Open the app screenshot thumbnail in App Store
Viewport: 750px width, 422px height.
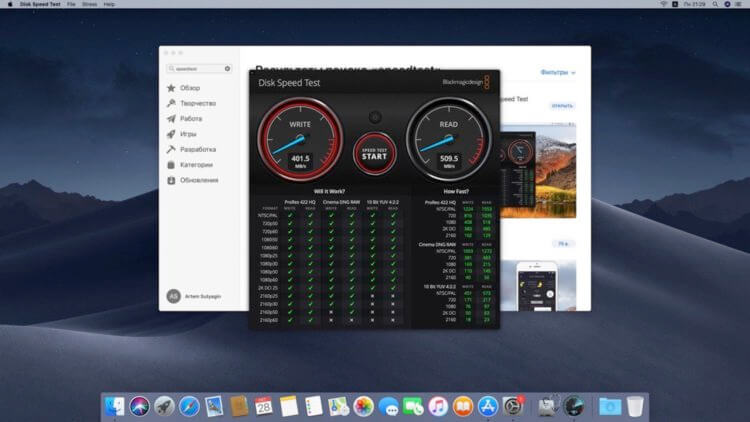click(x=538, y=171)
